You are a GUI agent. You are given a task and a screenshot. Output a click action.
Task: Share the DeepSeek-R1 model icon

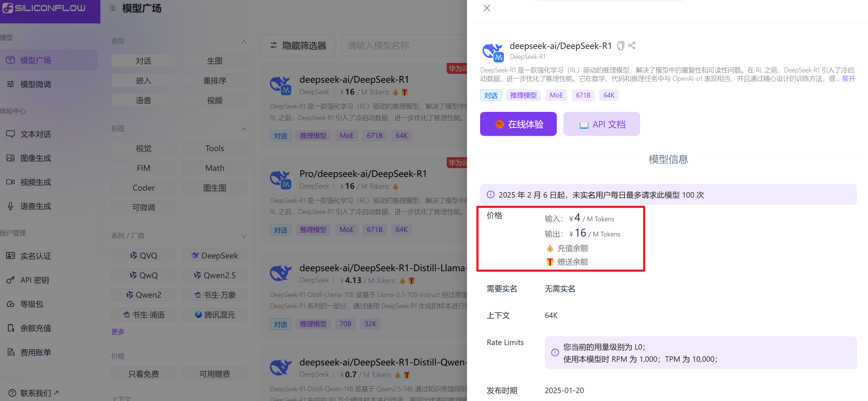pyautogui.click(x=632, y=46)
